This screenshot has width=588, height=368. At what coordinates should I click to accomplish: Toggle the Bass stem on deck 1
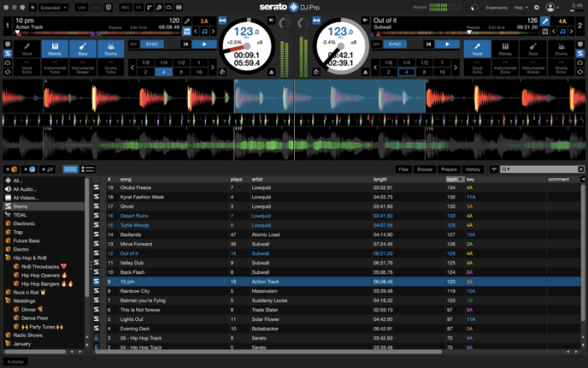click(x=82, y=49)
